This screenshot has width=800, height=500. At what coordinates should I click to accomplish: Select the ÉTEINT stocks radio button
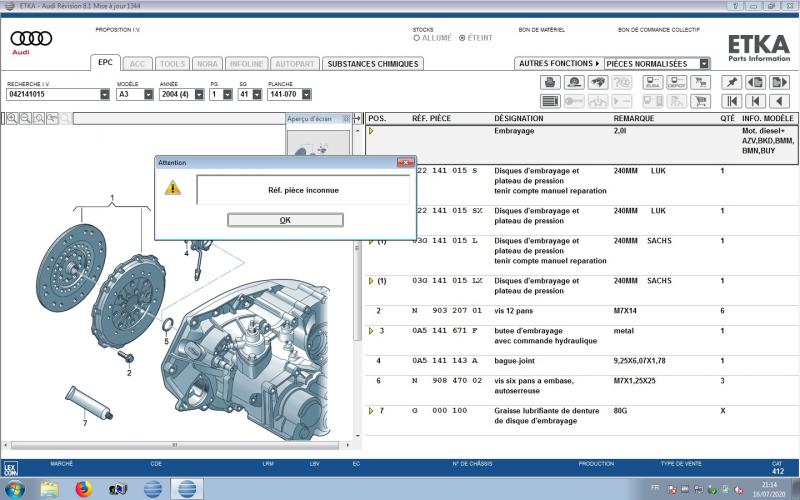pyautogui.click(x=462, y=38)
